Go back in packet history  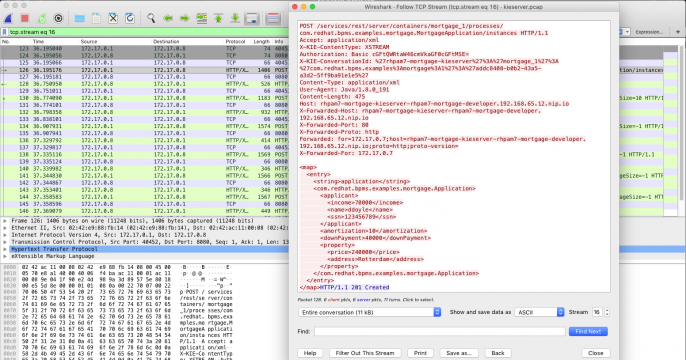coord(168,18)
